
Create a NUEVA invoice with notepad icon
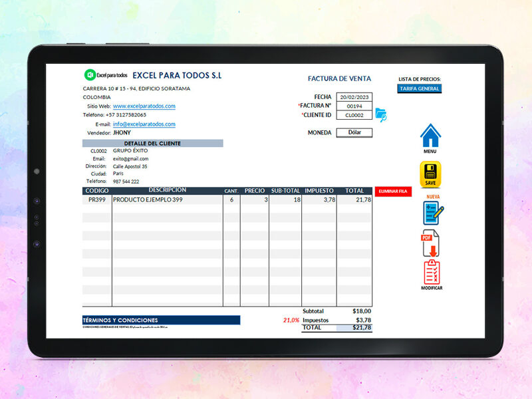[x=433, y=213]
